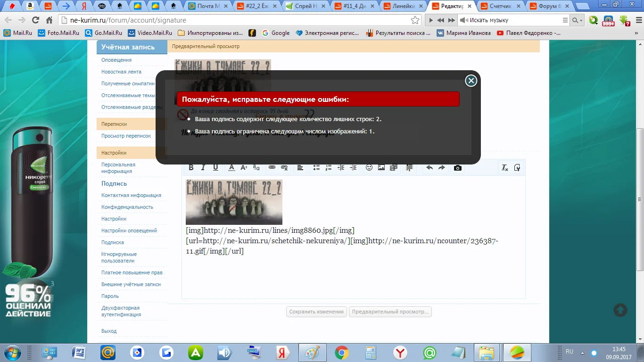The image size is (644, 362).
Task: Click inside the signature text area
Action: (x=354, y=237)
